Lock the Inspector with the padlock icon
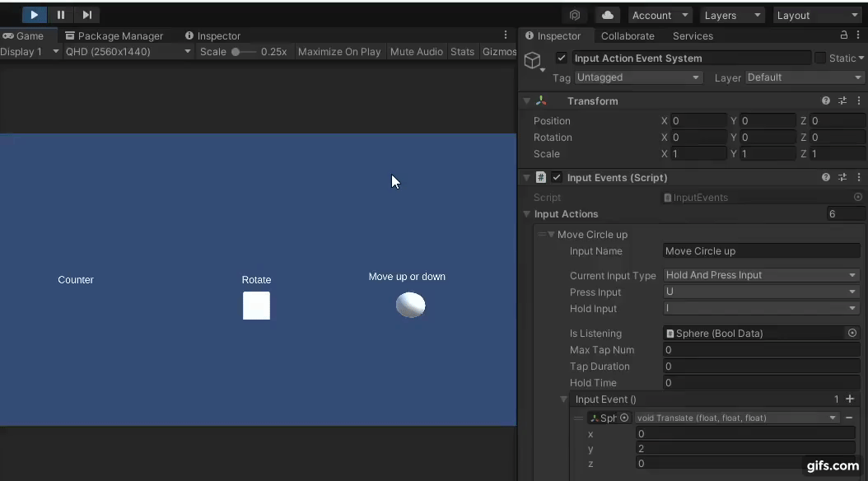 pyautogui.click(x=843, y=35)
